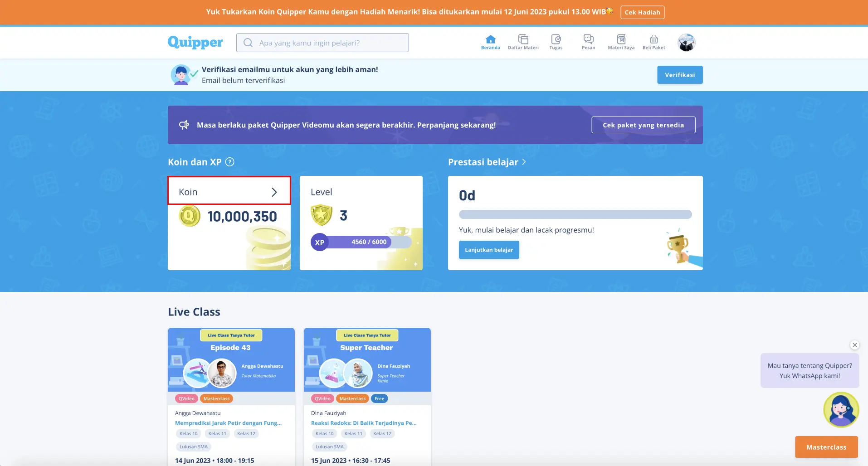Click the Koin dan XP help icon
The width and height of the screenshot is (868, 466).
230,162
